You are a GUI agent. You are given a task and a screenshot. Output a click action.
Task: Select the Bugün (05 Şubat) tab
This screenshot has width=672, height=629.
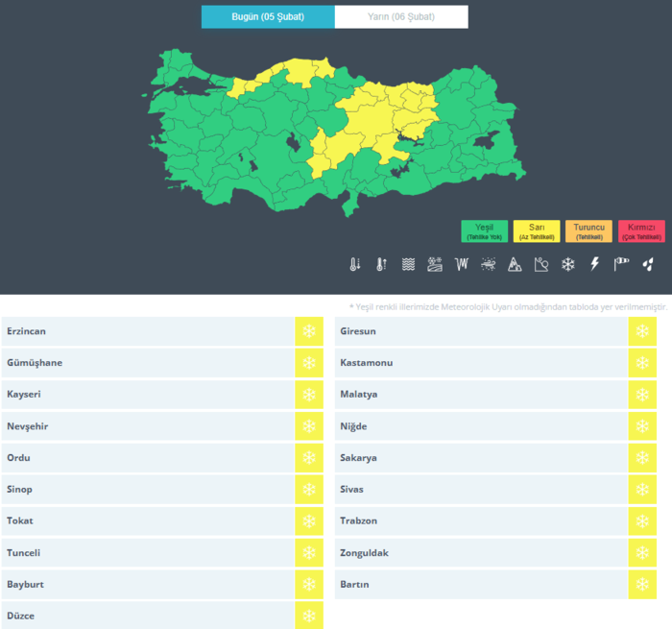(268, 16)
